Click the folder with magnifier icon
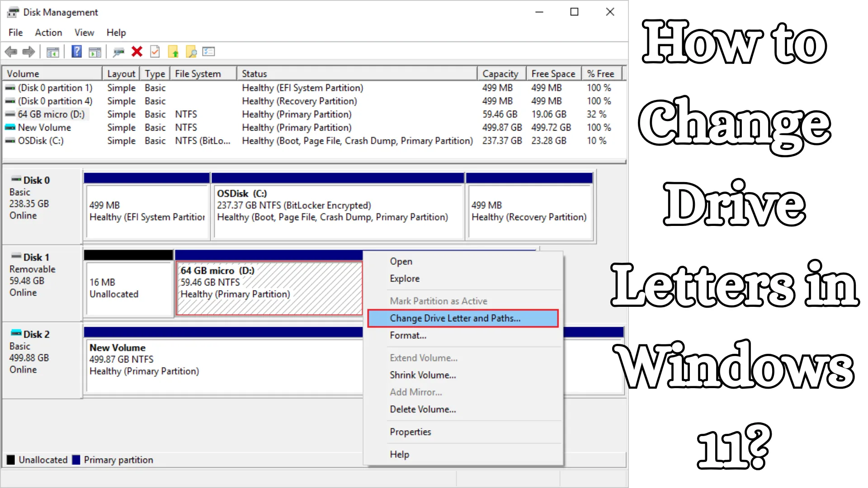The width and height of the screenshot is (868, 488). pos(191,52)
